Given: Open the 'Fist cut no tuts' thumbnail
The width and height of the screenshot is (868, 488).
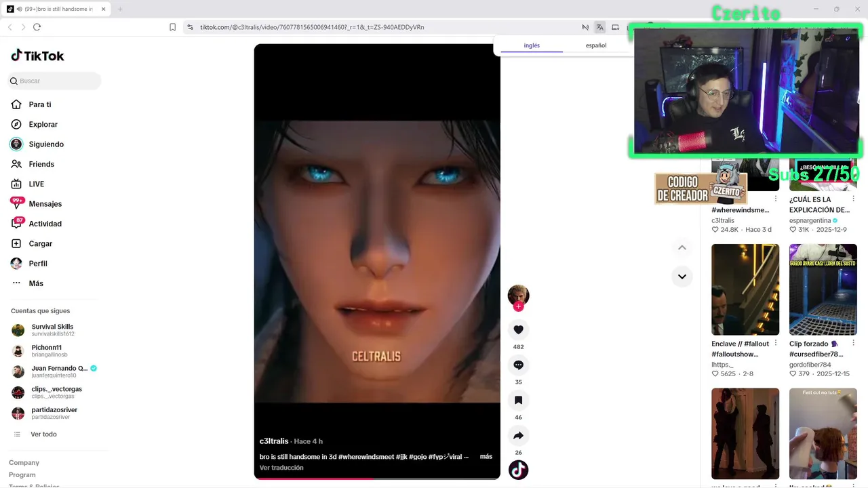Looking at the screenshot, I should [x=823, y=434].
